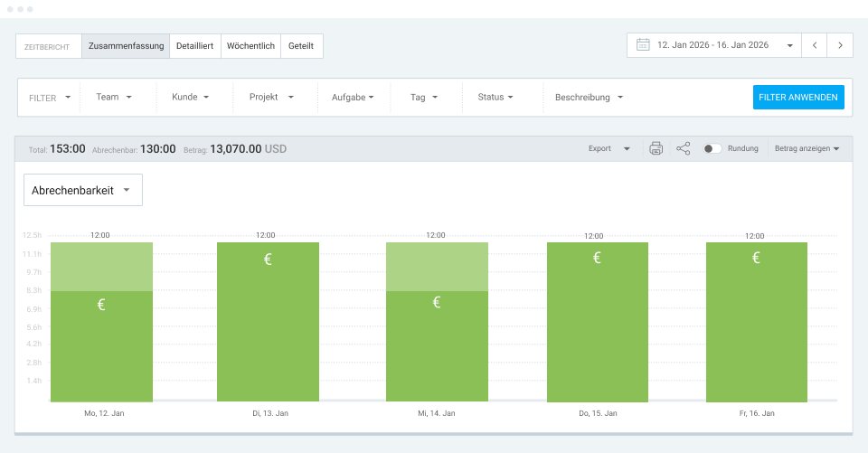Switch to the Wöchentlich tab

click(250, 46)
